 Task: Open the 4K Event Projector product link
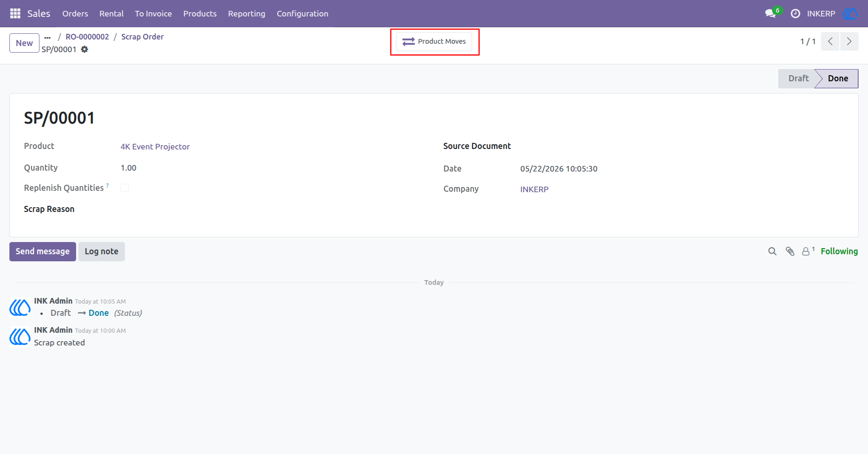[x=155, y=147]
